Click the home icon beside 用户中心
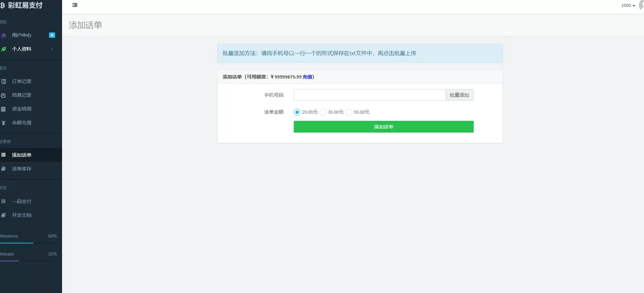This screenshot has height=293, width=644. (x=4, y=35)
